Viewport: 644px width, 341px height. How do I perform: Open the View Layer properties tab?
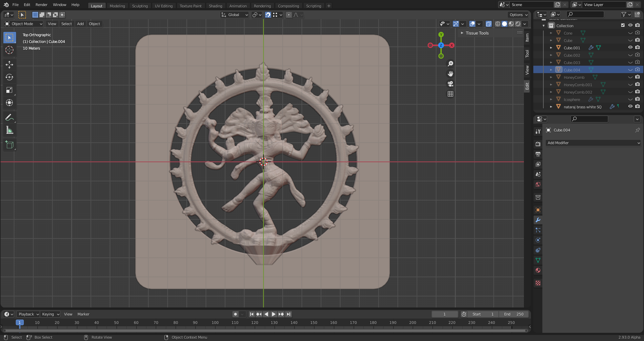click(538, 164)
